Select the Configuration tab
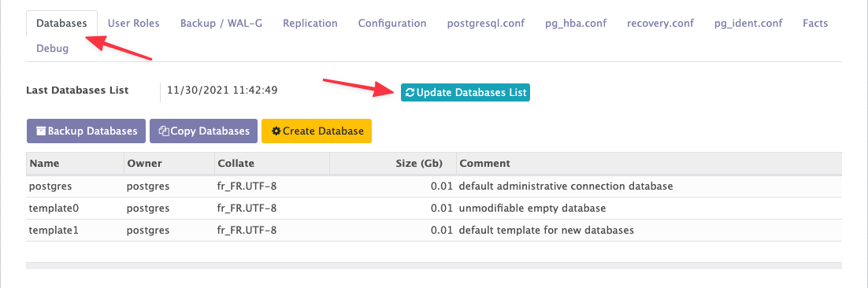This screenshot has height=288, width=868. [x=392, y=24]
